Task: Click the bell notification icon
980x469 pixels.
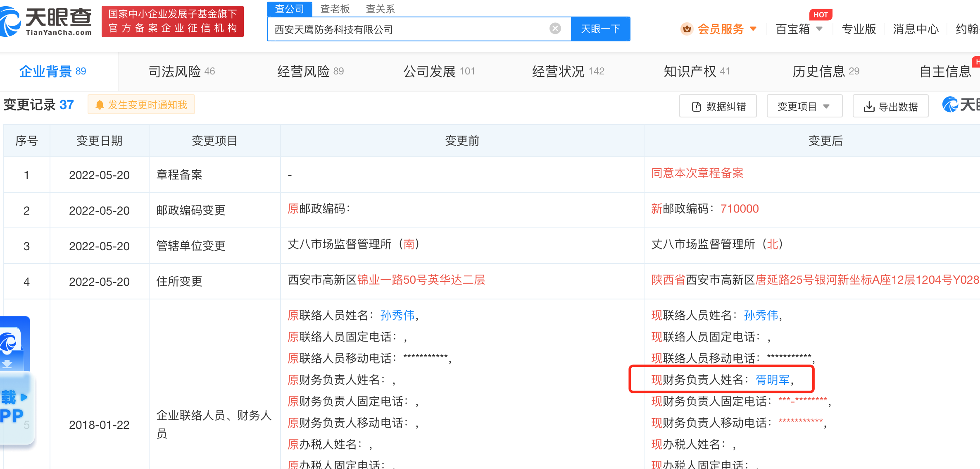Action: point(99,105)
